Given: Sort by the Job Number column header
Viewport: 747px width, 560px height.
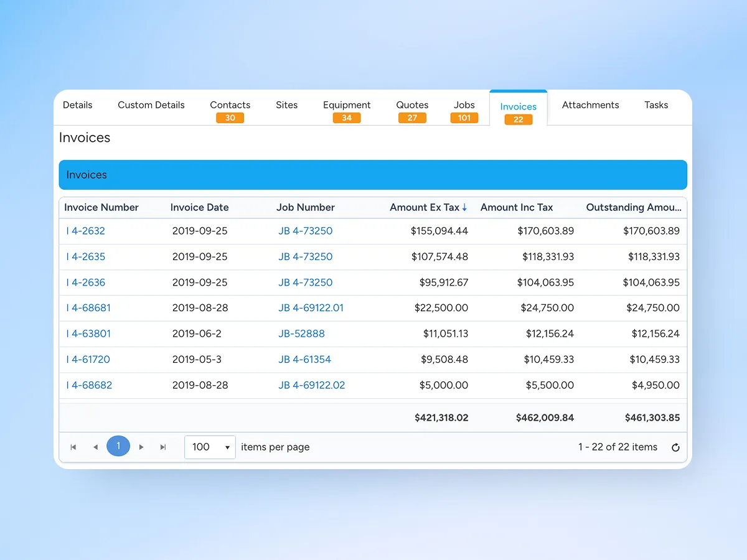Looking at the screenshot, I should pos(306,208).
